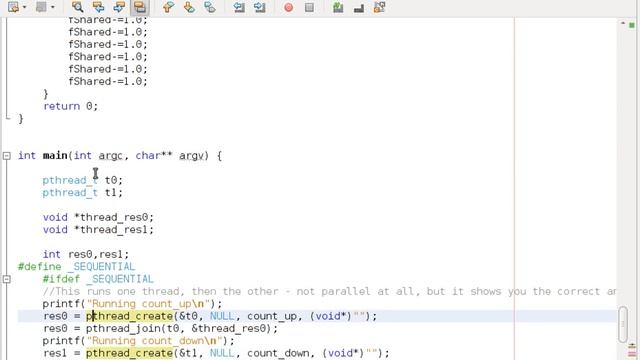The width and height of the screenshot is (640, 360).
Task: Click highlighted pthread_create in res0 line
Action: coord(129,316)
